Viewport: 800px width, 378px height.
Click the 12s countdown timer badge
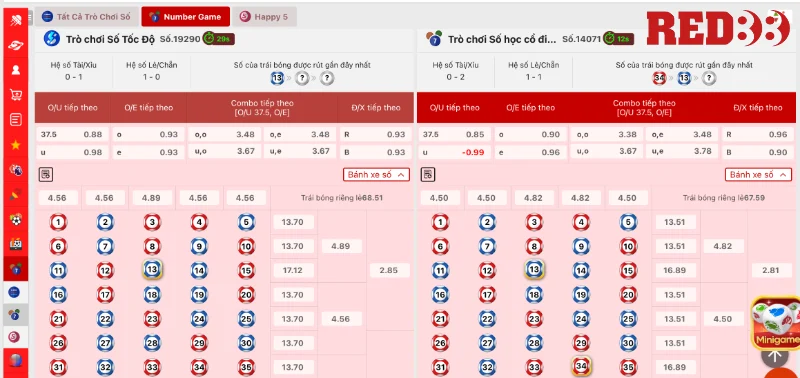618,39
